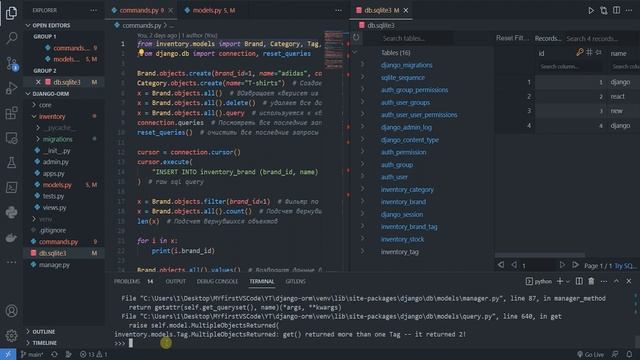Screen dimensions: 640x360
Task: Open terminal launch profile dropdown
Action: pyautogui.click(x=567, y=282)
